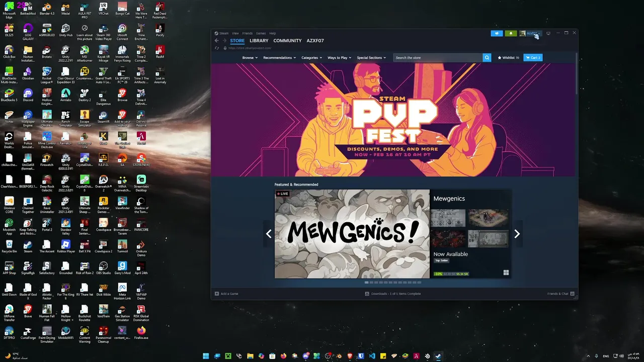The image size is (644, 362).
Task: Click the store search magnifier button
Action: pyautogui.click(x=487, y=58)
